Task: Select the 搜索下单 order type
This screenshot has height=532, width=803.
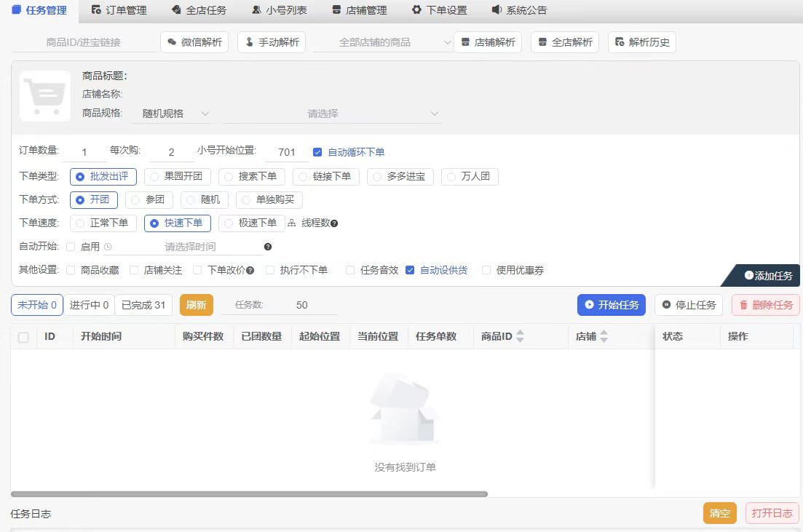Action: [x=252, y=177]
